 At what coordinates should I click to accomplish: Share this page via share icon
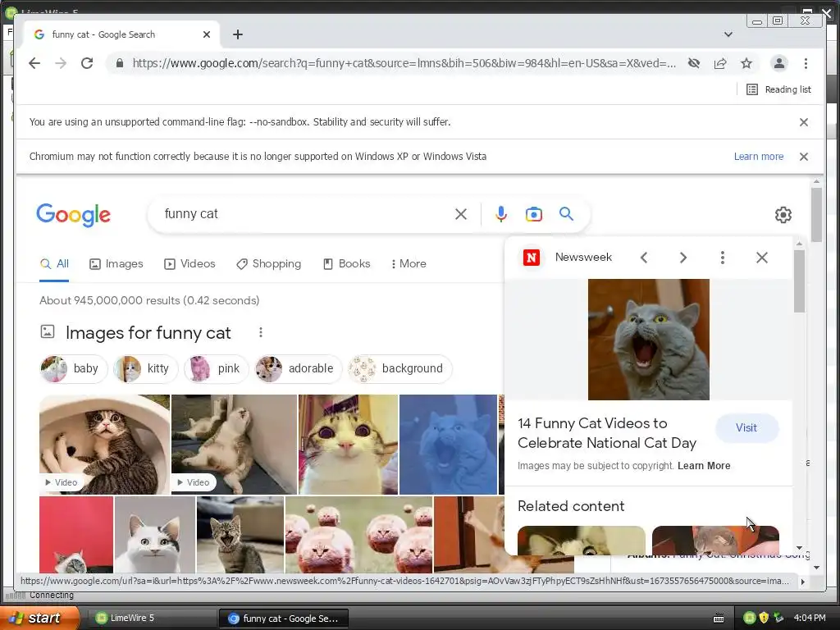tap(720, 63)
